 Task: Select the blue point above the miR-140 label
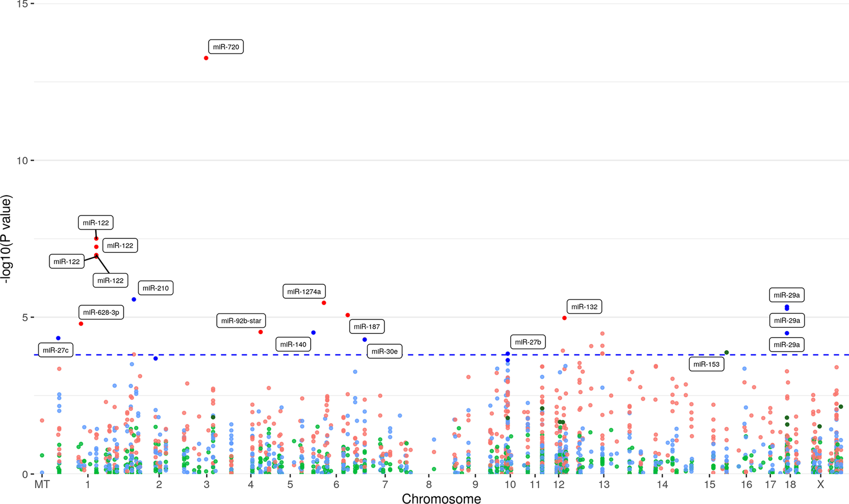click(314, 333)
